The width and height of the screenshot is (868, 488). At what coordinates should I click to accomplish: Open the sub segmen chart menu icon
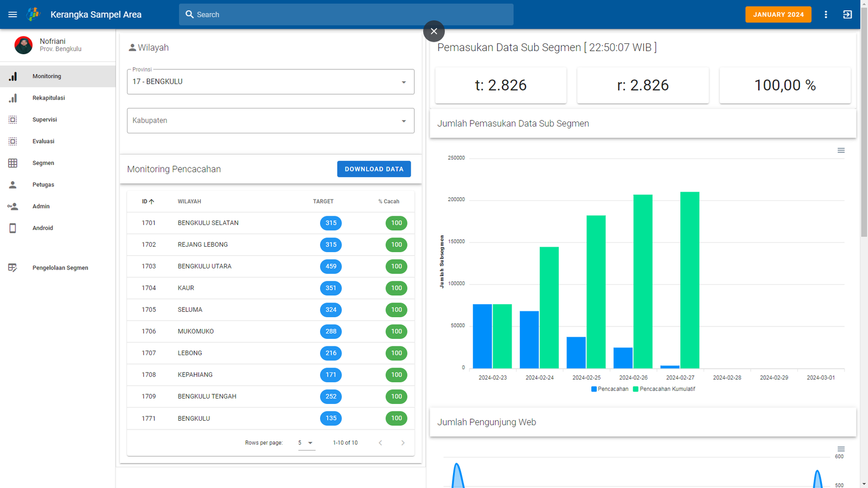pos(841,150)
